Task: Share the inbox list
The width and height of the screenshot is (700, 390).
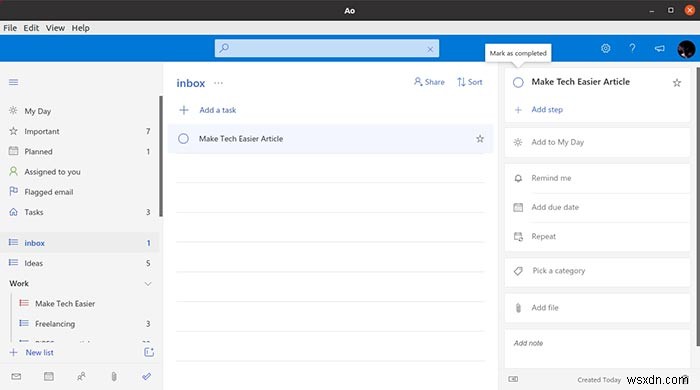Action: (429, 82)
